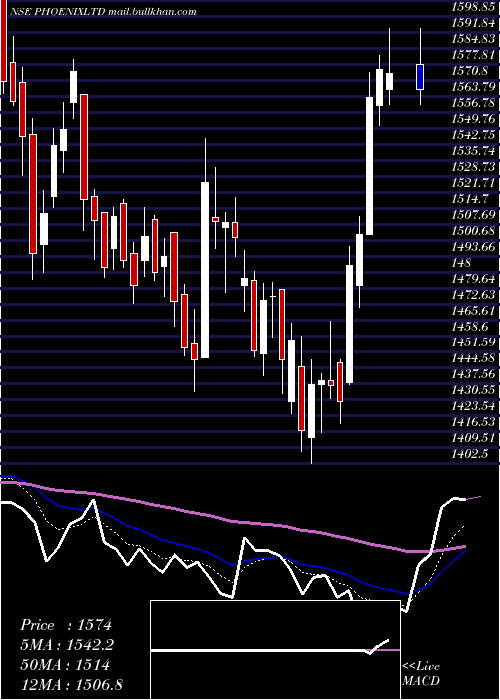Click the Price : 1574 readout
Viewport: 500px width, 700px height.
(x=66, y=625)
